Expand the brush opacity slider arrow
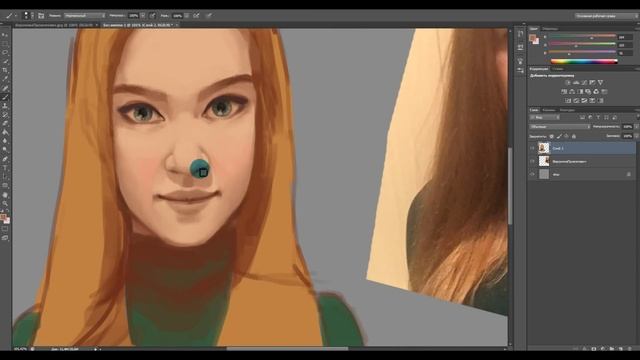Image resolution: width=640 pixels, height=360 pixels. click(x=143, y=16)
